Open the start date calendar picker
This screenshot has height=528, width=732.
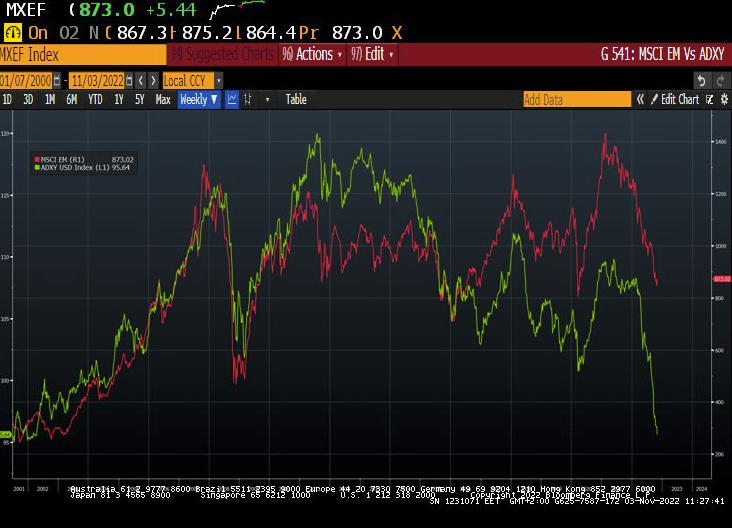56,80
